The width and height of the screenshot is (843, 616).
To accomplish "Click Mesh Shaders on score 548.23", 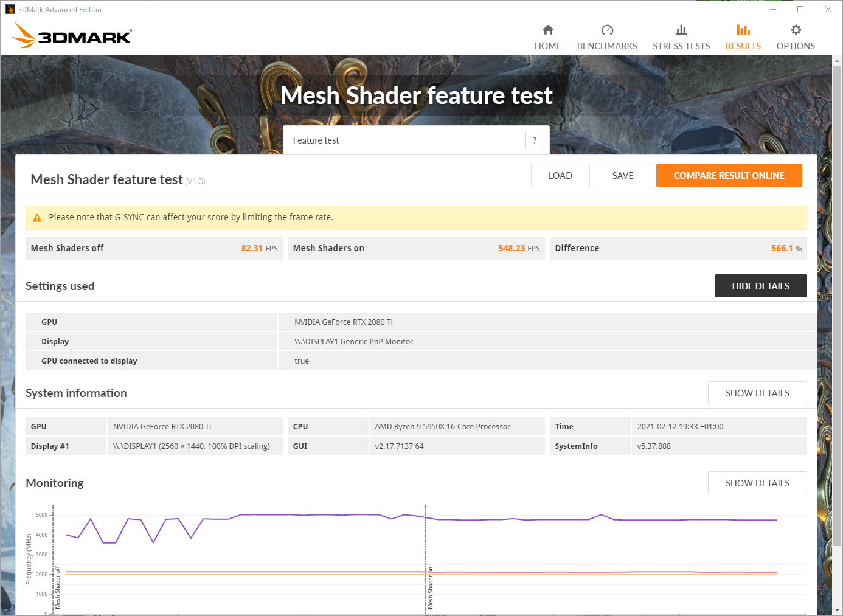I will tap(512, 248).
